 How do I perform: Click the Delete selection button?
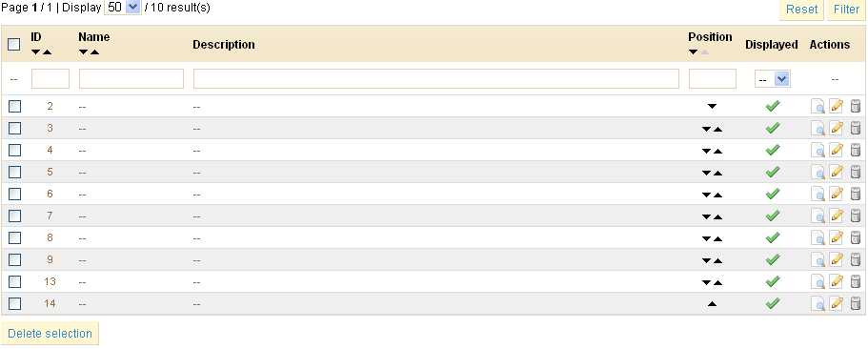click(50, 334)
